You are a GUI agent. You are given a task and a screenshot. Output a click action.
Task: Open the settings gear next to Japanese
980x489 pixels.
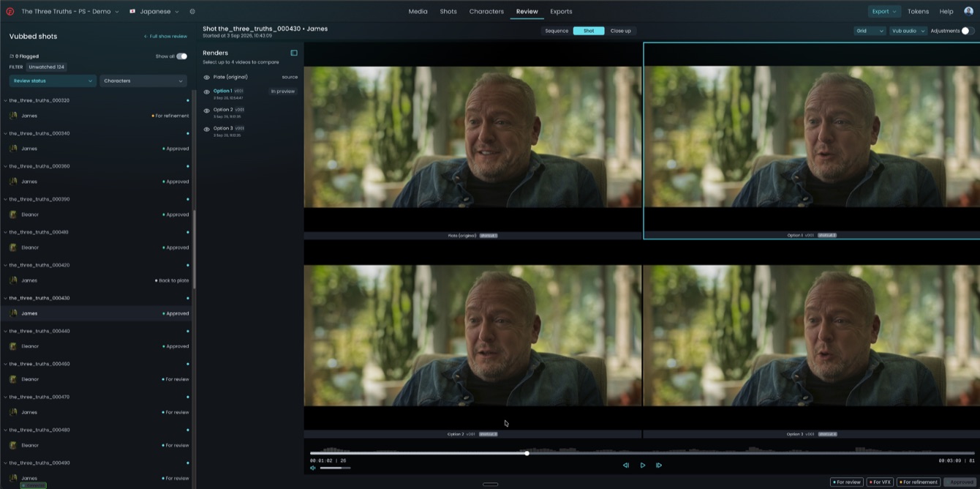(x=192, y=12)
